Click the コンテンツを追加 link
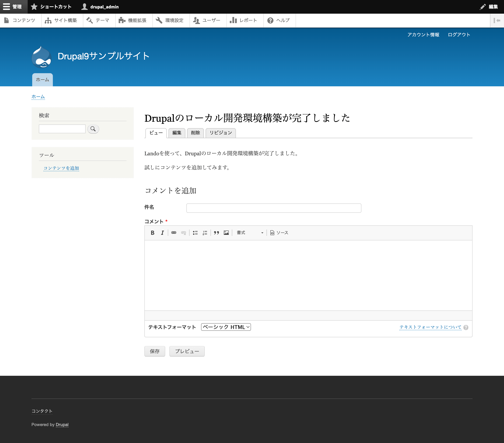 (61, 168)
